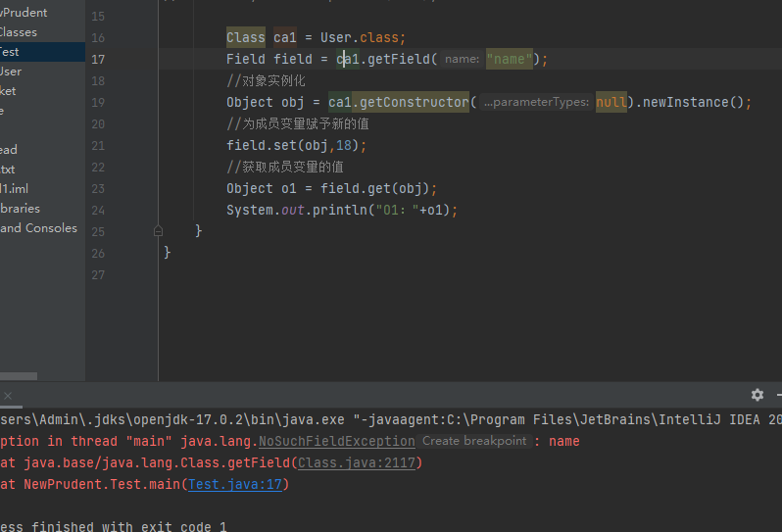The height and width of the screenshot is (532, 782).
Task: Click the project panel horizontal scrollbar
Action: [19, 376]
